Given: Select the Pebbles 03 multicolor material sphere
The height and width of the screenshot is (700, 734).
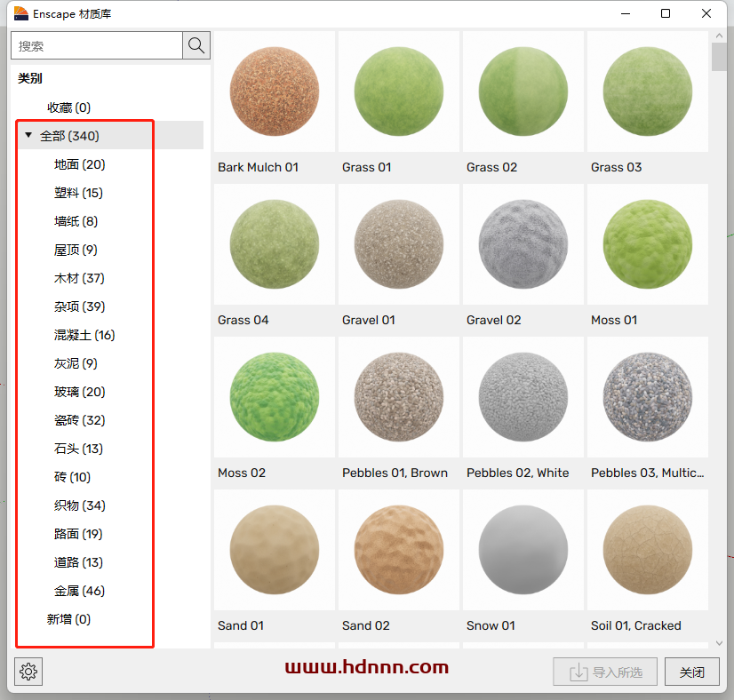Looking at the screenshot, I should click(x=648, y=397).
